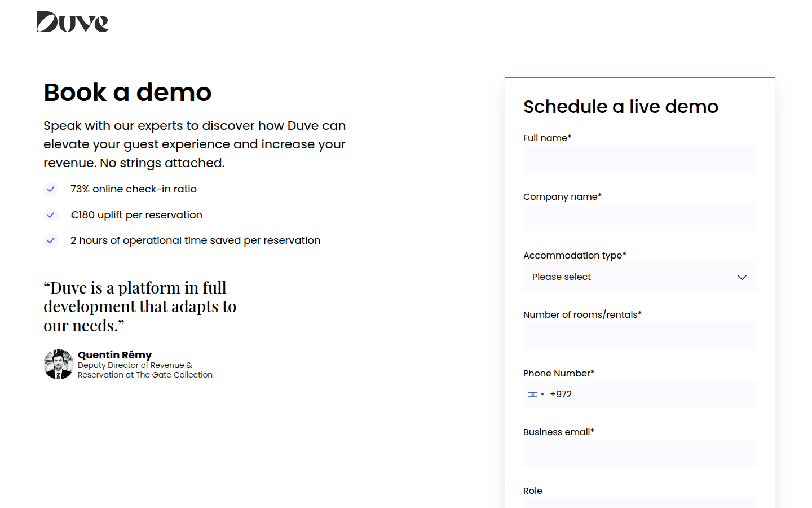812x508 pixels.
Task: Click the 'Book a demo' heading
Action: click(127, 93)
